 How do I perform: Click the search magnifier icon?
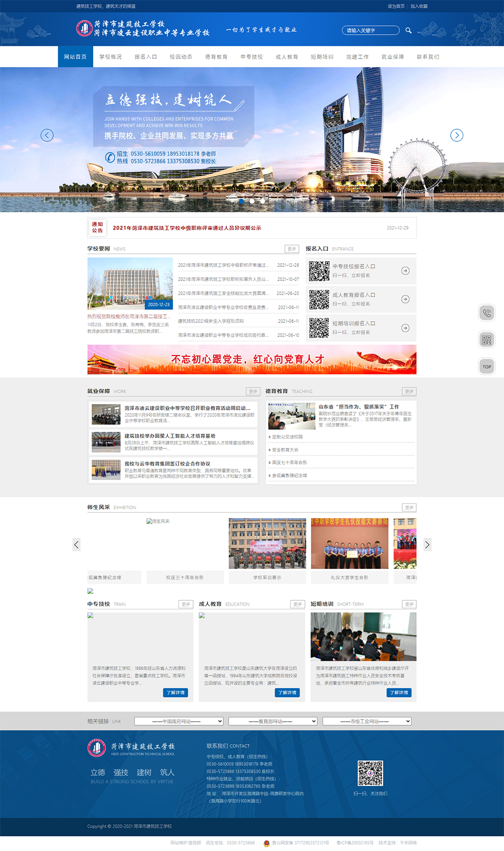tap(408, 30)
